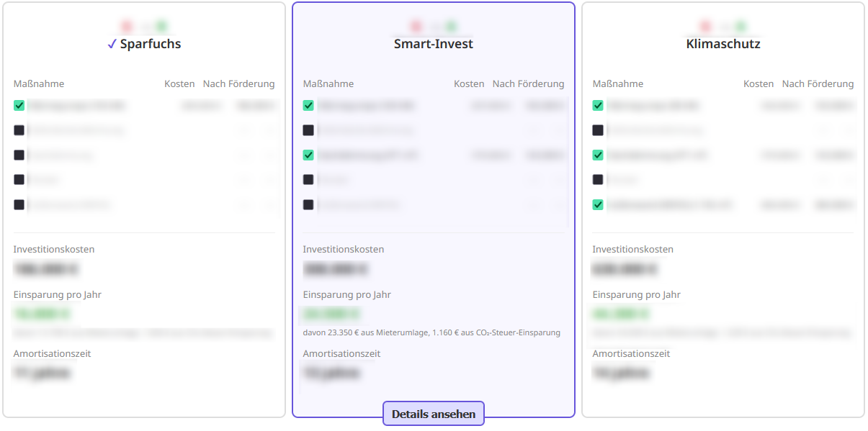Enable the second measure in Klimaschutz card
This screenshot has height=431, width=868.
(598, 130)
